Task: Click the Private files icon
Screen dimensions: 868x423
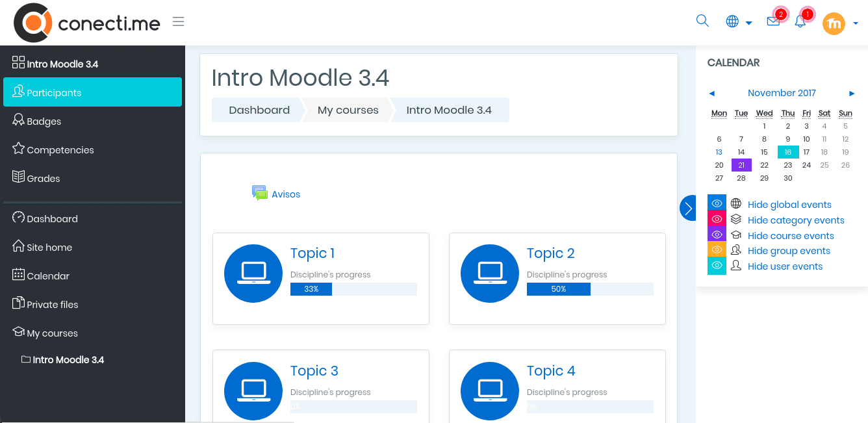Action: (18, 303)
